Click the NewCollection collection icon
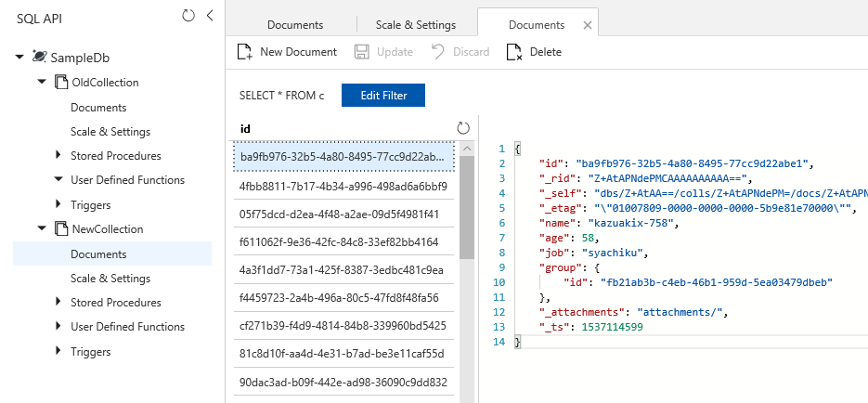The height and width of the screenshot is (403, 868). tap(62, 228)
